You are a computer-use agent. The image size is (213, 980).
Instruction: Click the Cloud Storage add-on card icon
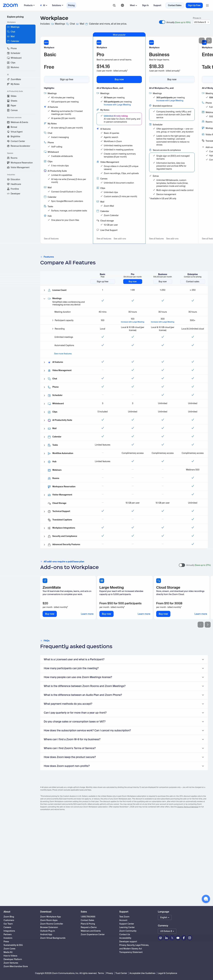coord(159,581)
